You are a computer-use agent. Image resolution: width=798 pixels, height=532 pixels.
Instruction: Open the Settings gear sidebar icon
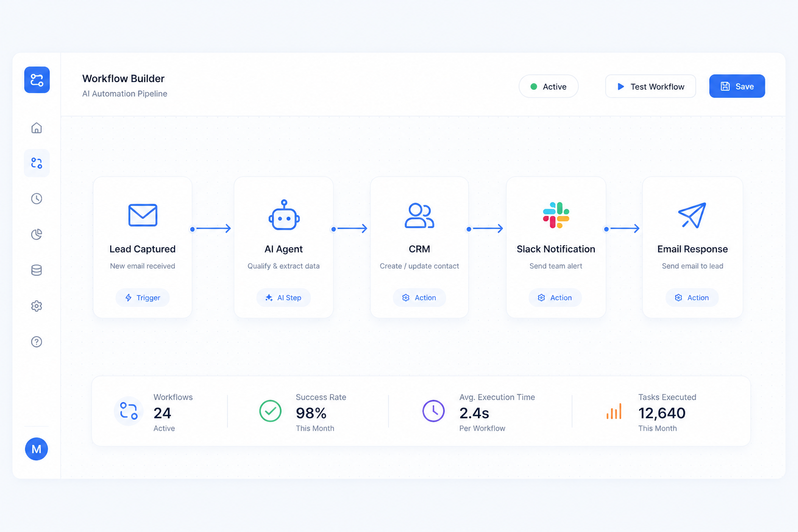[x=36, y=306]
